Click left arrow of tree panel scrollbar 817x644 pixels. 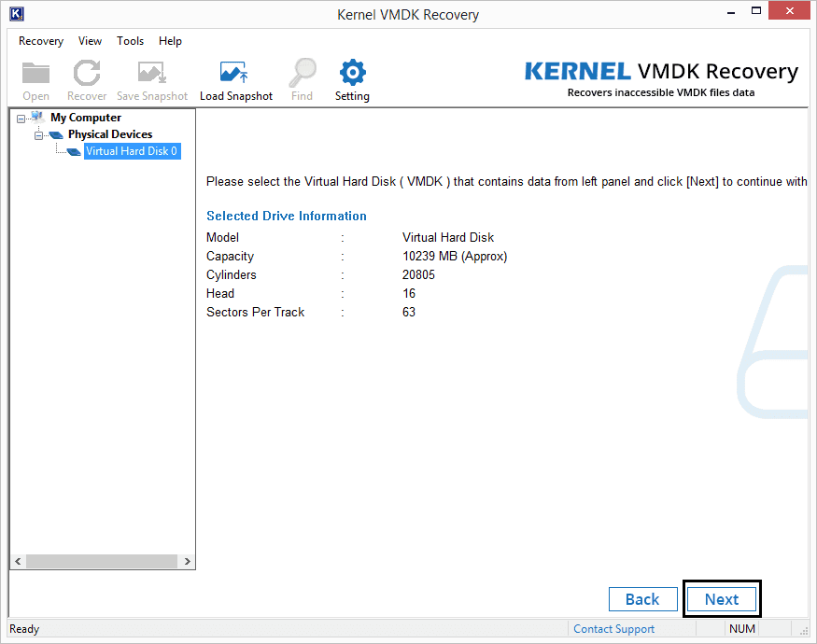(18, 561)
